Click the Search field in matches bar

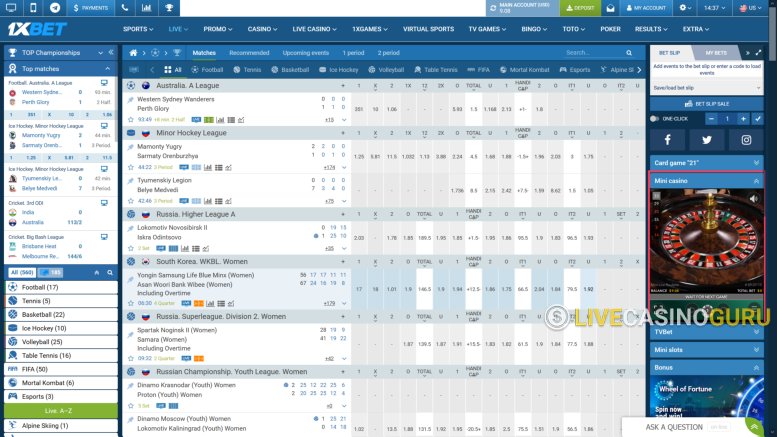point(595,53)
